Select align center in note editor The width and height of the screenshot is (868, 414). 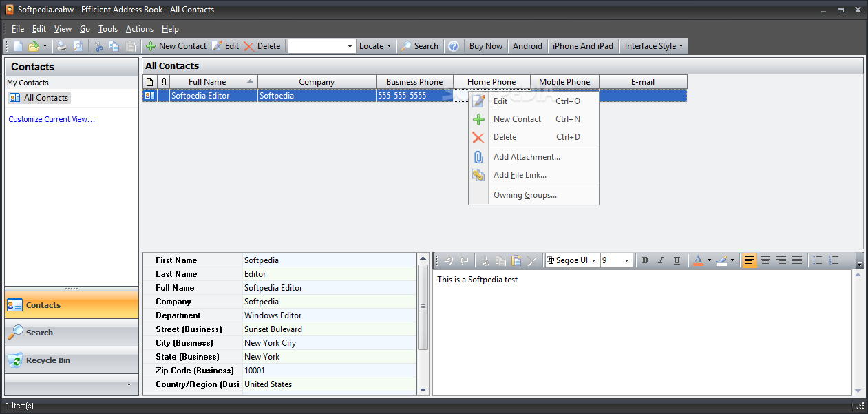click(765, 260)
